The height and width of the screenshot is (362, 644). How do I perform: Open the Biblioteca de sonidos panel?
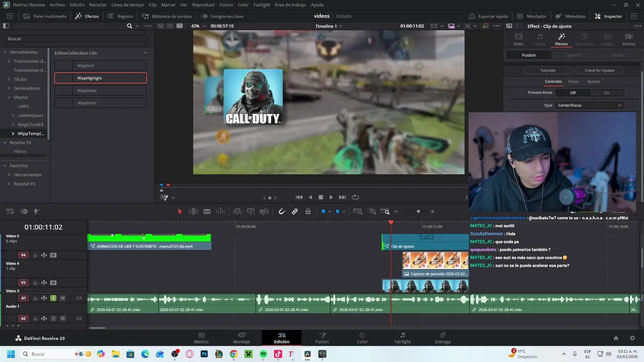167,16
